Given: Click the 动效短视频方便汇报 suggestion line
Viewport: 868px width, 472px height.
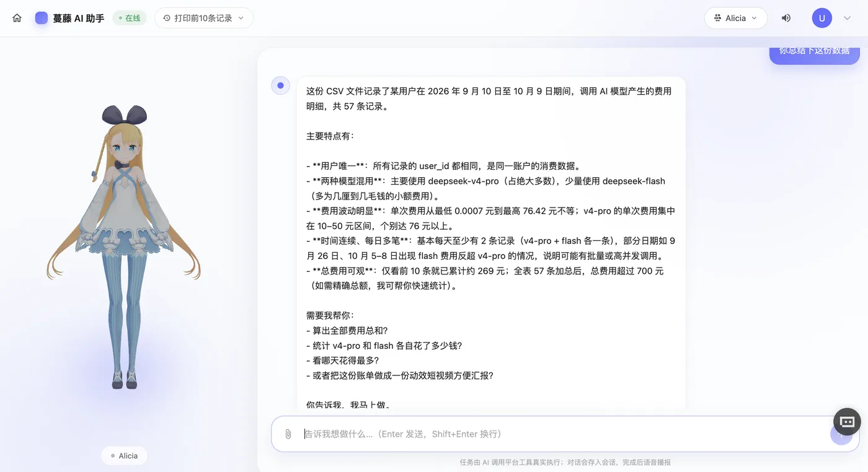Looking at the screenshot, I should click(x=400, y=375).
